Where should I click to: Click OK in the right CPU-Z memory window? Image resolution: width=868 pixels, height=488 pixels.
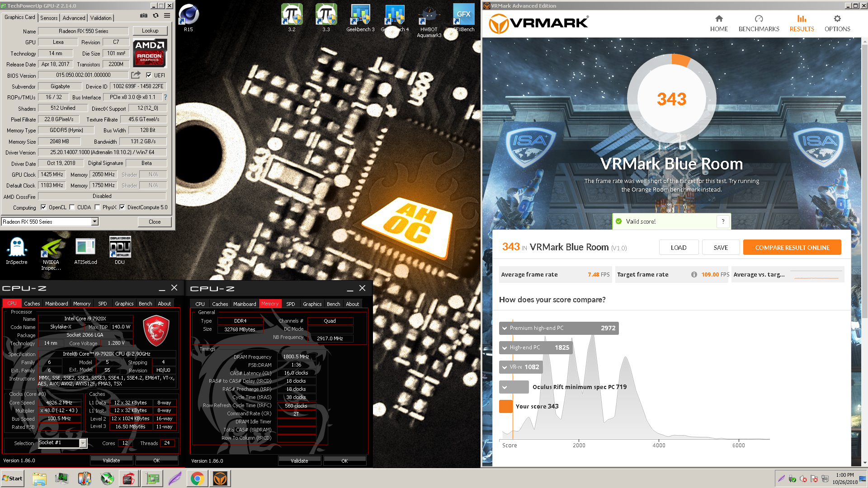pos(344,461)
